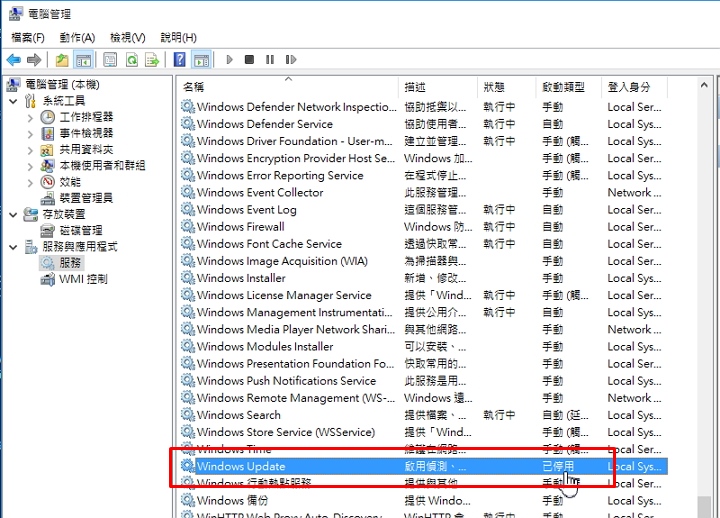This screenshot has width=720, height=518.
Task: Sort by the 狀態 column header
Action: (x=506, y=87)
